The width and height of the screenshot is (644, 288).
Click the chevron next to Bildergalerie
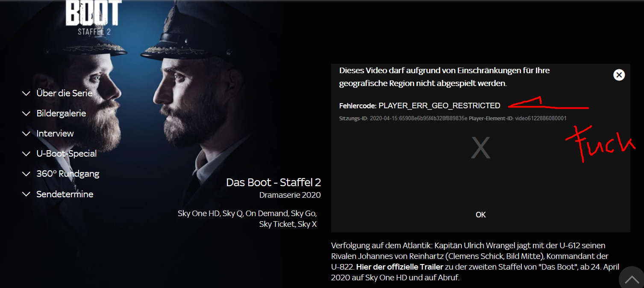[x=26, y=114]
